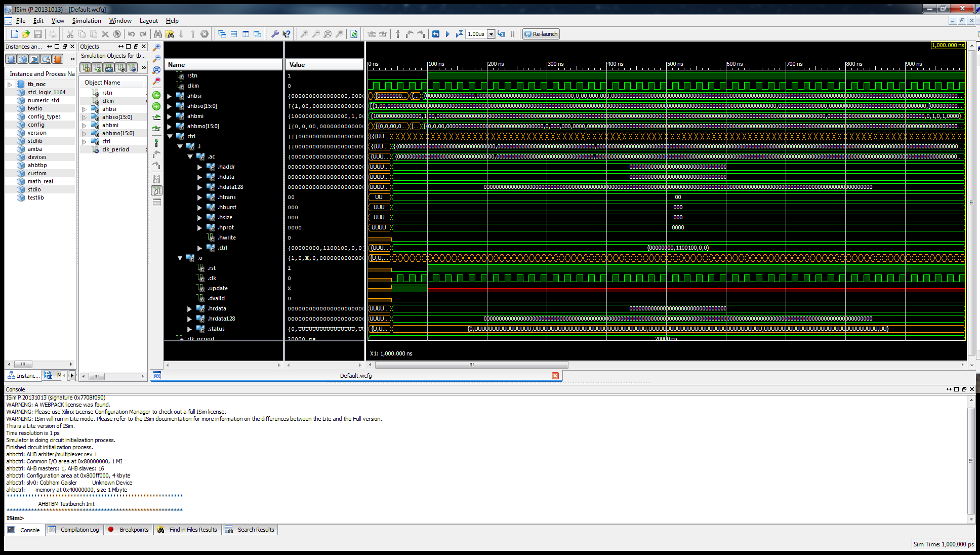Click Tile windows horizontally toolbar icon
This screenshot has width=980, height=555.
(x=234, y=34)
